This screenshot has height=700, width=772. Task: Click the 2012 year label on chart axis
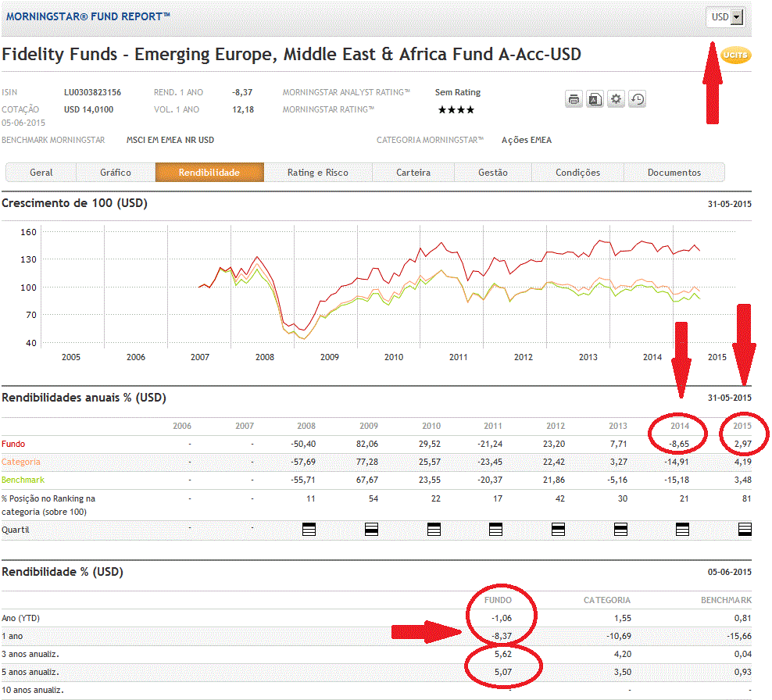click(x=524, y=357)
